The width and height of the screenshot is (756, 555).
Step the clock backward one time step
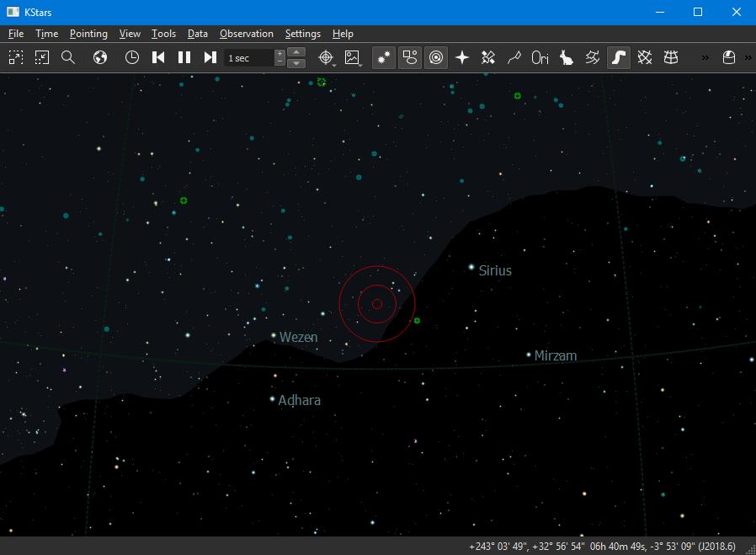(158, 58)
